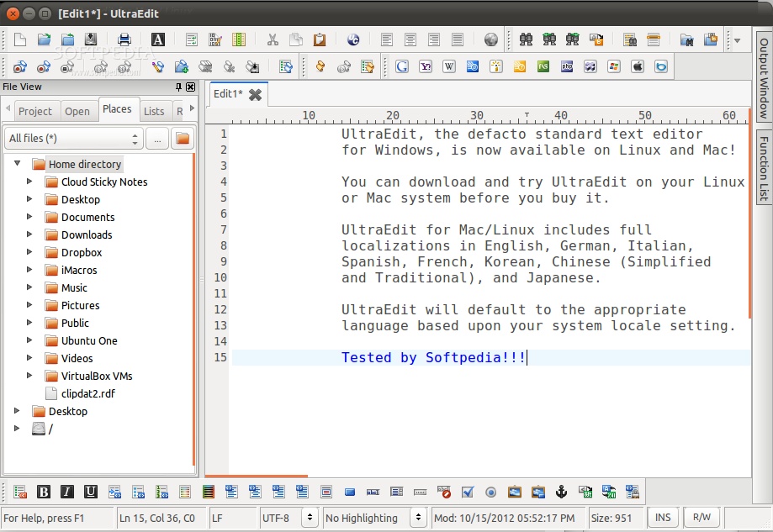Select the Dropbox folder in the tree
The image size is (773, 532).
point(82,253)
